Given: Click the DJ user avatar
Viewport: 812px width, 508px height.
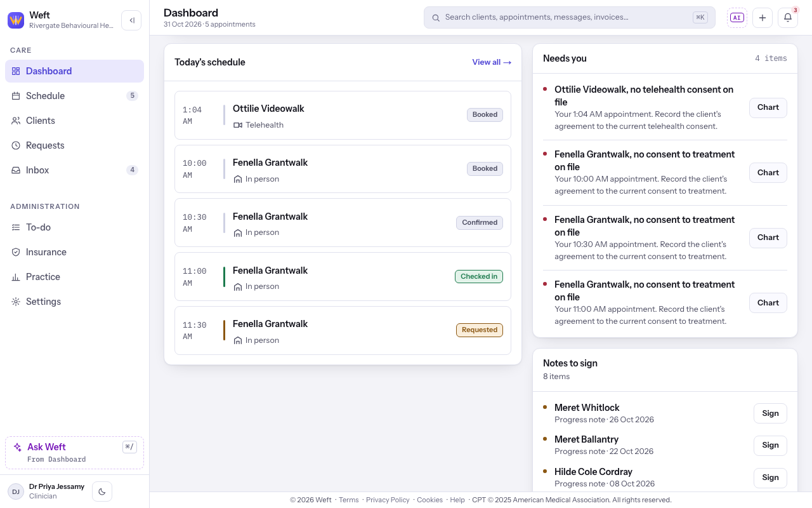Looking at the screenshot, I should (x=16, y=491).
